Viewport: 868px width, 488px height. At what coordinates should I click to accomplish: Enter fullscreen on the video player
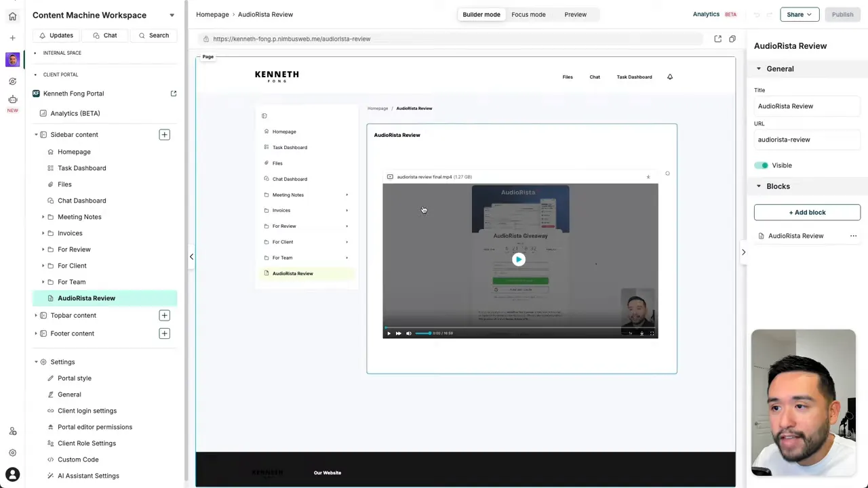coord(652,333)
